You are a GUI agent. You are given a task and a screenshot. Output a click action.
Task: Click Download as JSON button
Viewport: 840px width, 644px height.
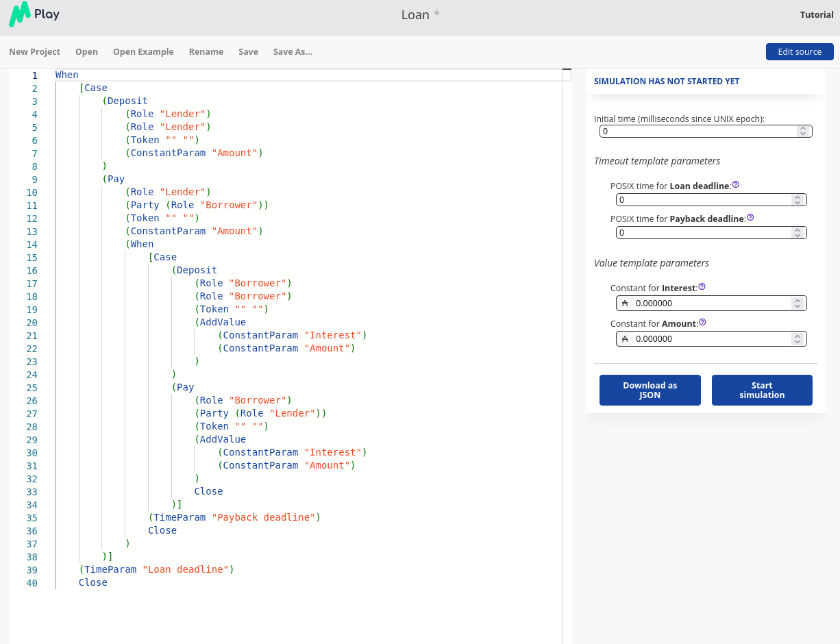[650, 390]
